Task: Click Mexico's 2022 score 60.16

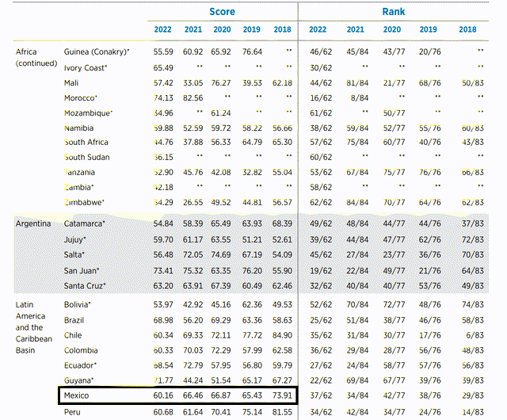Action: point(163,395)
